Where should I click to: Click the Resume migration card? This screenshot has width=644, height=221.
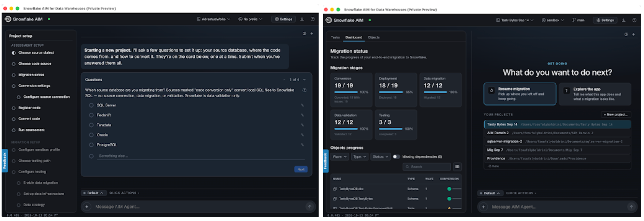coord(520,94)
